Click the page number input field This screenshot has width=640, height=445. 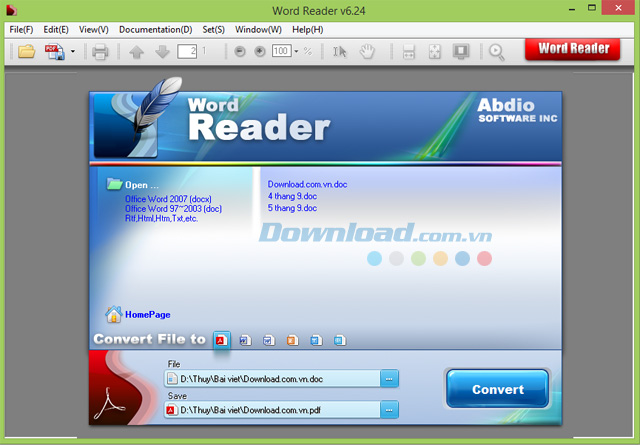[x=187, y=51]
